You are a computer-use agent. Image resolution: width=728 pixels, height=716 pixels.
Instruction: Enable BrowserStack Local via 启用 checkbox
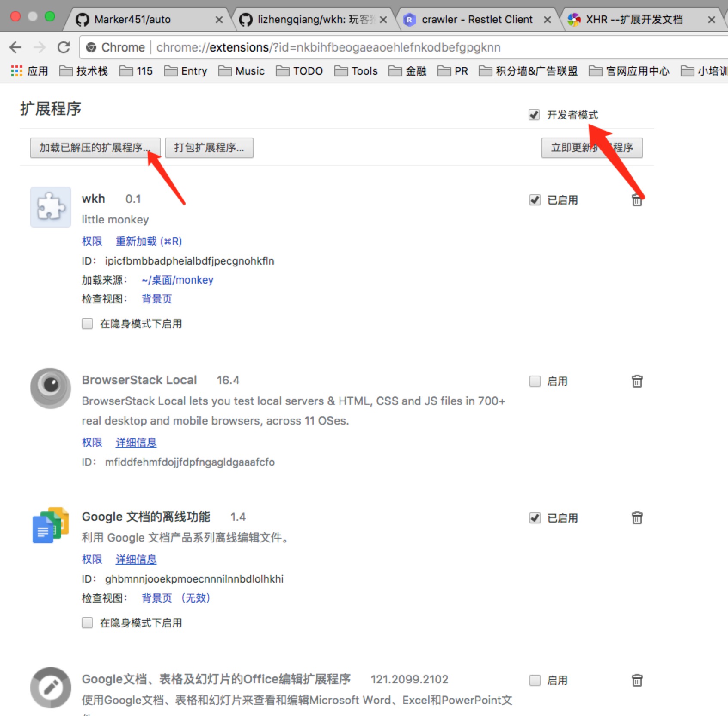coord(535,381)
